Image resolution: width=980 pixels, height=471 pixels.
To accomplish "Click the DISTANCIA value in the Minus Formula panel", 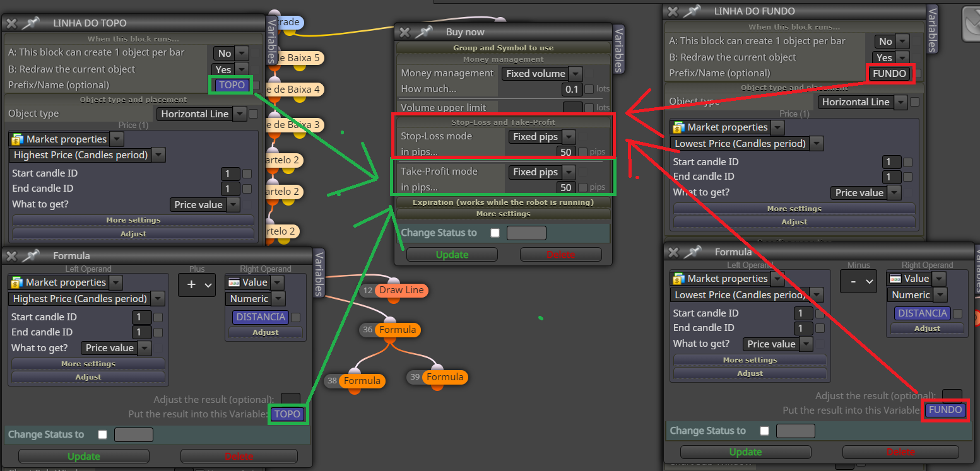I will (923, 313).
